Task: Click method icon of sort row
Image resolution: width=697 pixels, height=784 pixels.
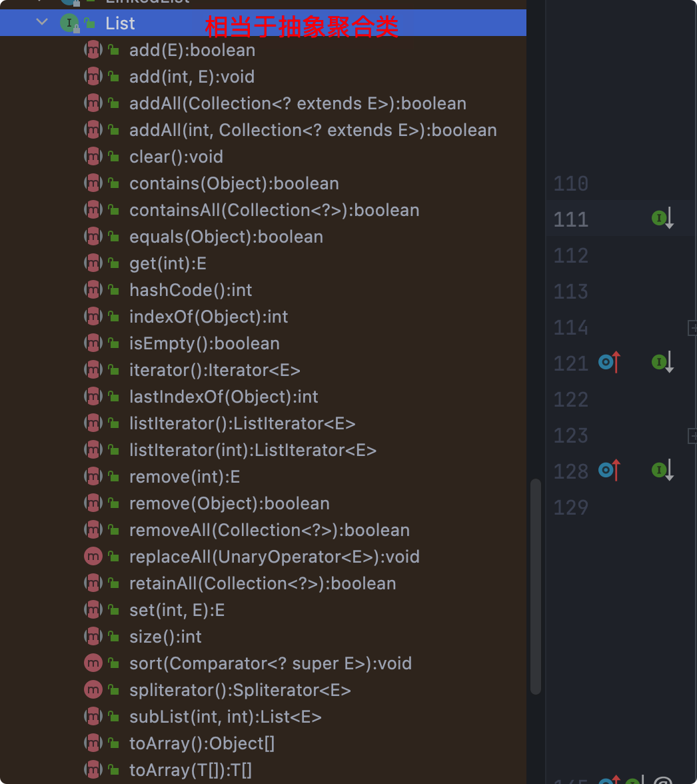Action: [93, 663]
